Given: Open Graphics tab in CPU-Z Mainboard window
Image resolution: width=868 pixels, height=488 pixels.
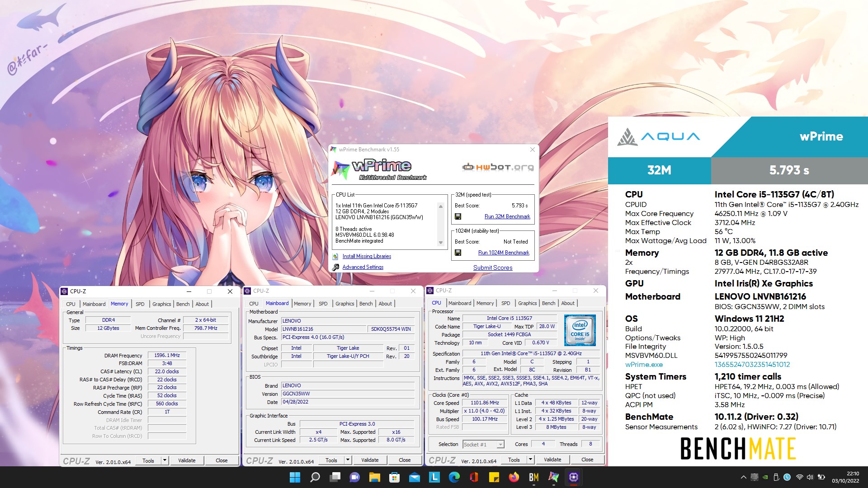Looking at the screenshot, I should [x=345, y=304].
